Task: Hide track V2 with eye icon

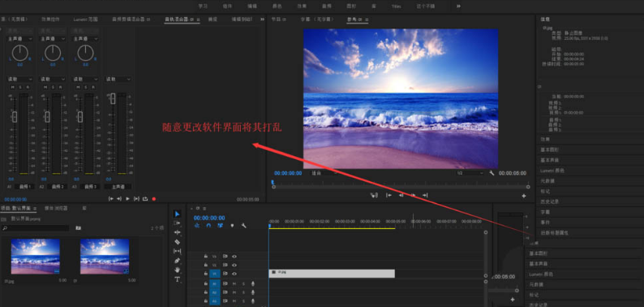Action: click(234, 265)
